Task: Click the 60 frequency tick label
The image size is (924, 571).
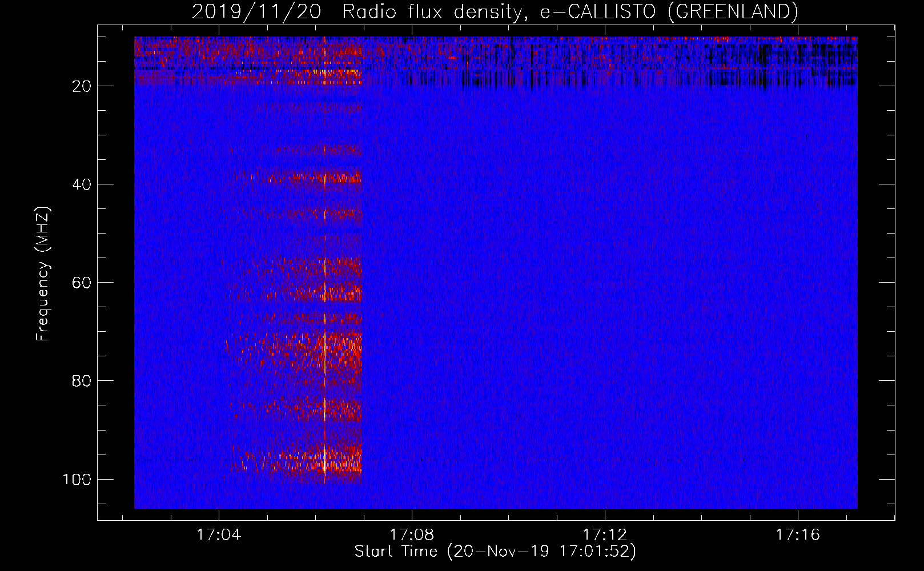Action: [82, 283]
